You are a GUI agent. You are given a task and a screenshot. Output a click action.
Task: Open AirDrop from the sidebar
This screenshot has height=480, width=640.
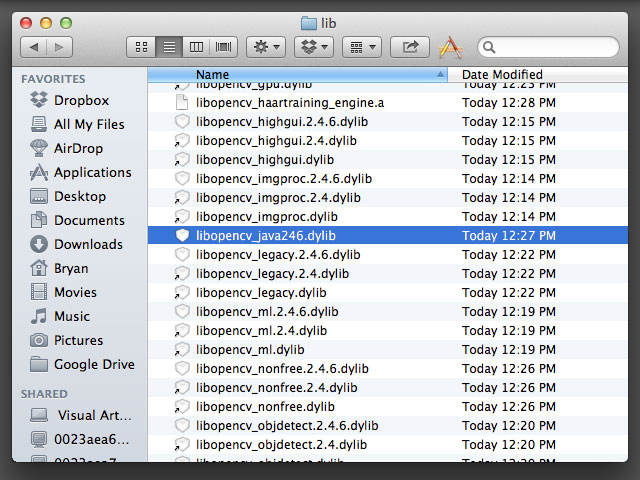click(x=78, y=148)
